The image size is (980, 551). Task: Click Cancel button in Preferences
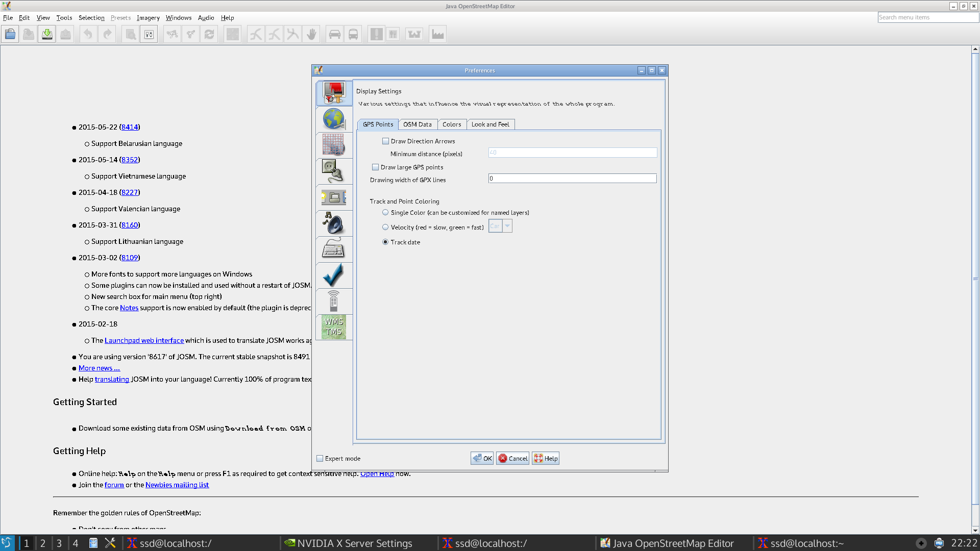(512, 459)
